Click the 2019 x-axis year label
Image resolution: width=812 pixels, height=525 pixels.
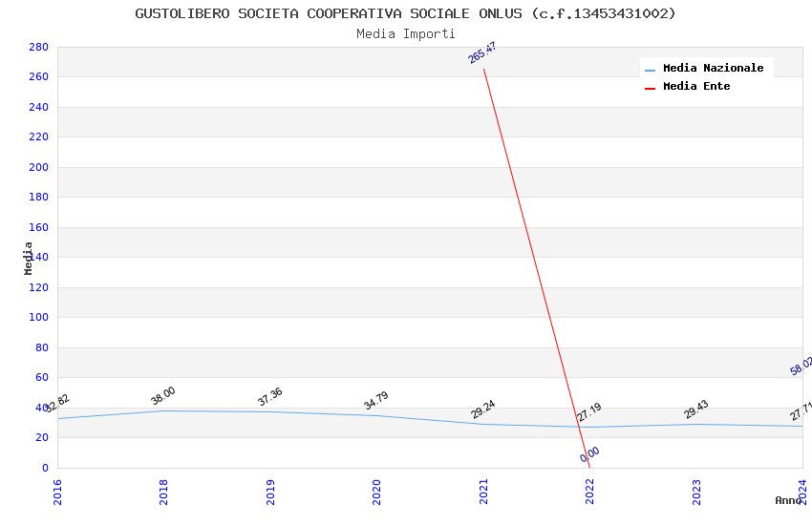click(270, 492)
